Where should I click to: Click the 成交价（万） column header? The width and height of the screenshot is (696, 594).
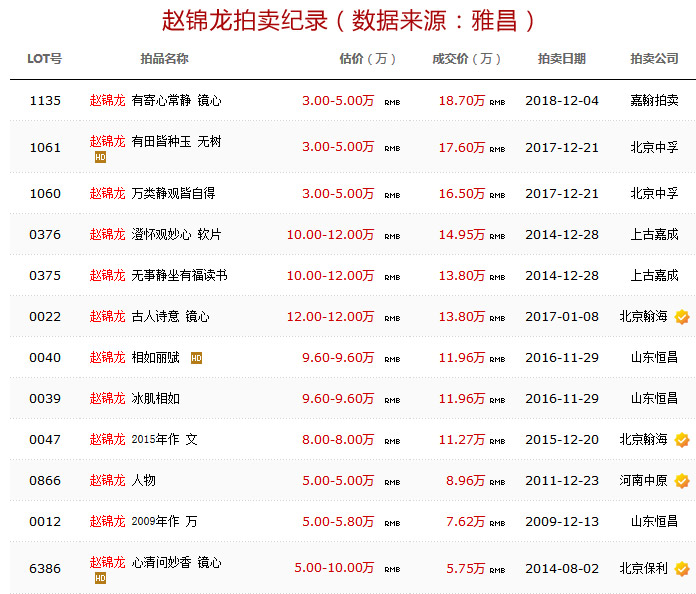[x=467, y=59]
